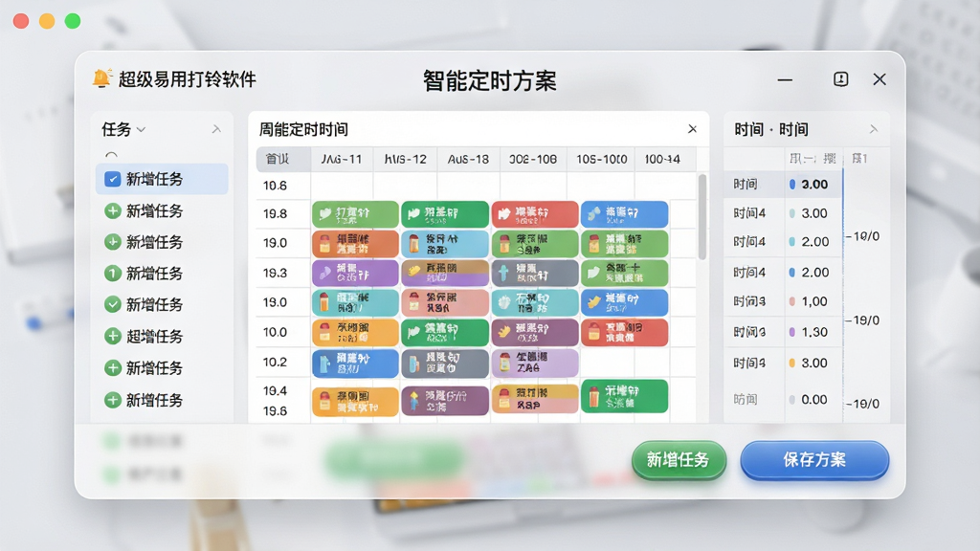Click the jar icon on lavender 10.2 card
The height and width of the screenshot is (551, 980).
[504, 363]
